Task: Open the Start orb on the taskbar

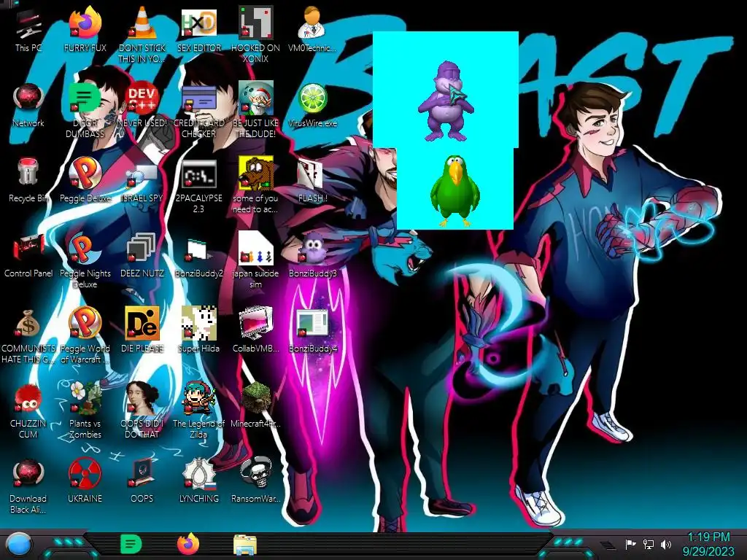Action: (18, 545)
